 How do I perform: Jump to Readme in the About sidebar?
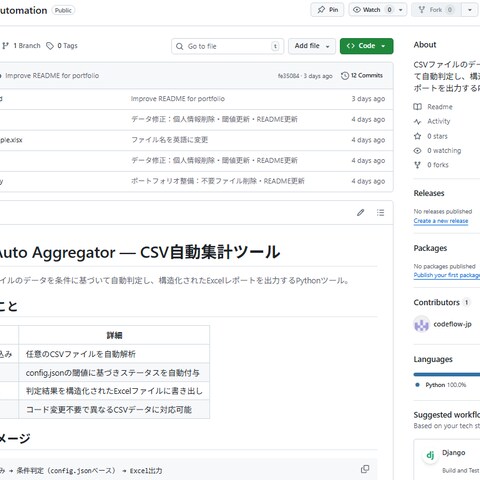coord(440,107)
